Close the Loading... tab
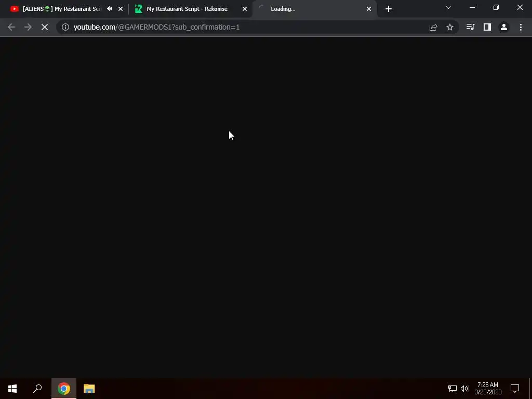 click(x=369, y=9)
